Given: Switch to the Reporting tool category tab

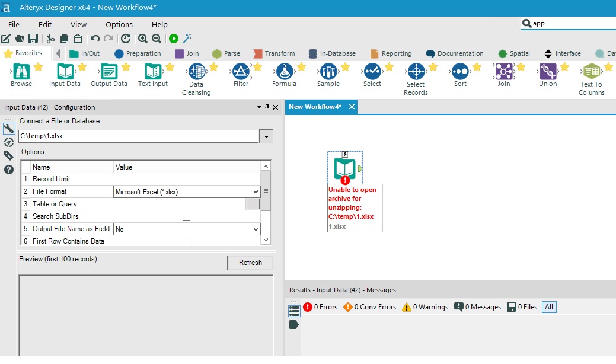Looking at the screenshot, I should 391,53.
